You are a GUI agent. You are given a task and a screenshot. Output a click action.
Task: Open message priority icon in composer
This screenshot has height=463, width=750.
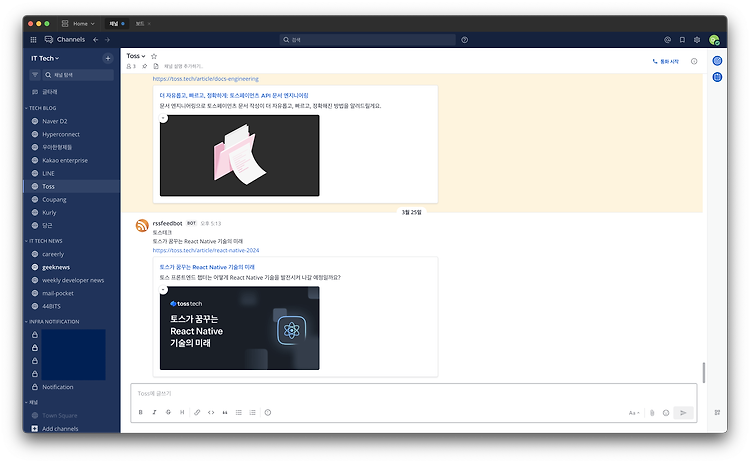(x=268, y=412)
